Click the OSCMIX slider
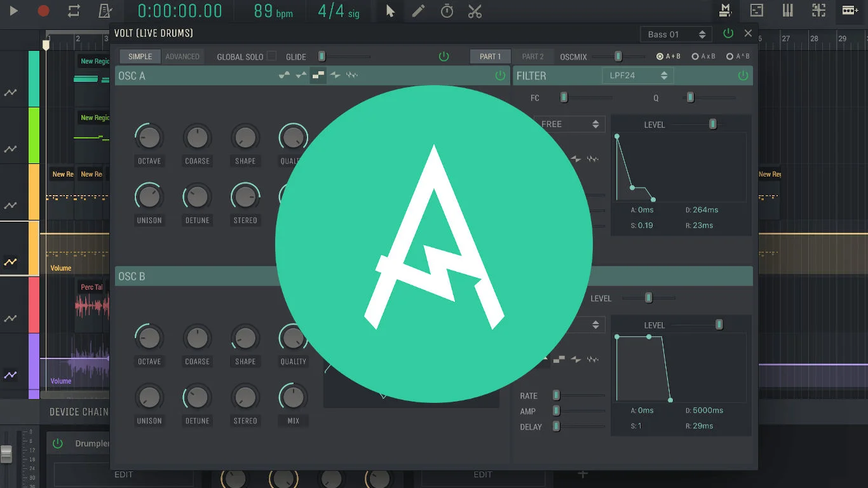 (x=618, y=57)
